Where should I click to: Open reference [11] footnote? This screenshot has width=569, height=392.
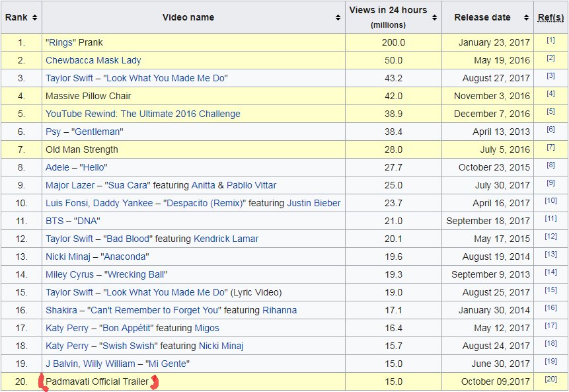point(551,218)
